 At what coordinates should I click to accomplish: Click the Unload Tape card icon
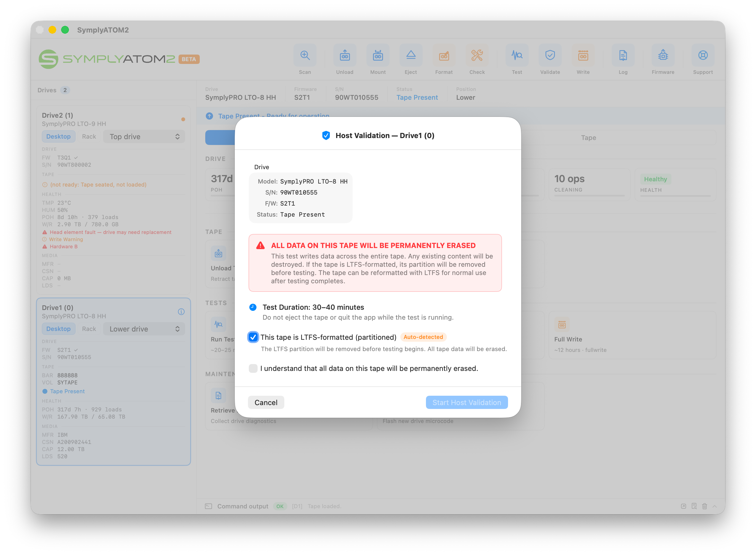click(x=218, y=253)
